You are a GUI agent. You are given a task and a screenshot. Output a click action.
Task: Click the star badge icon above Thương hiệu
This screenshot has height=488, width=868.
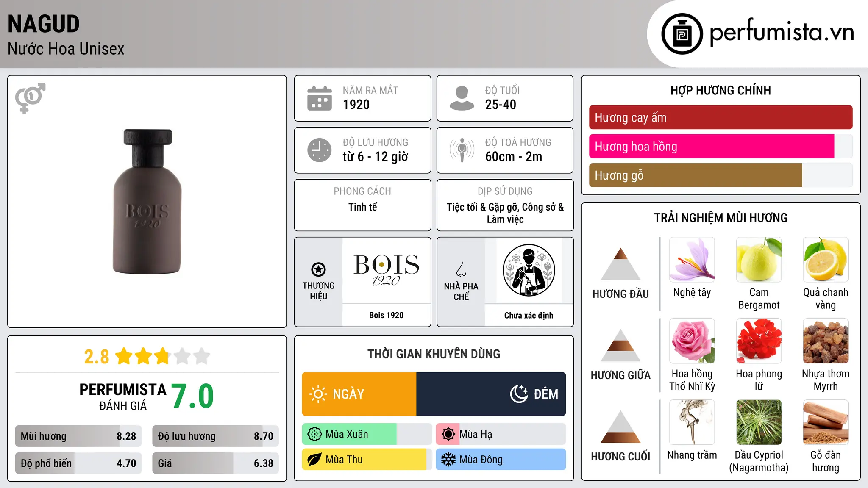tap(318, 269)
